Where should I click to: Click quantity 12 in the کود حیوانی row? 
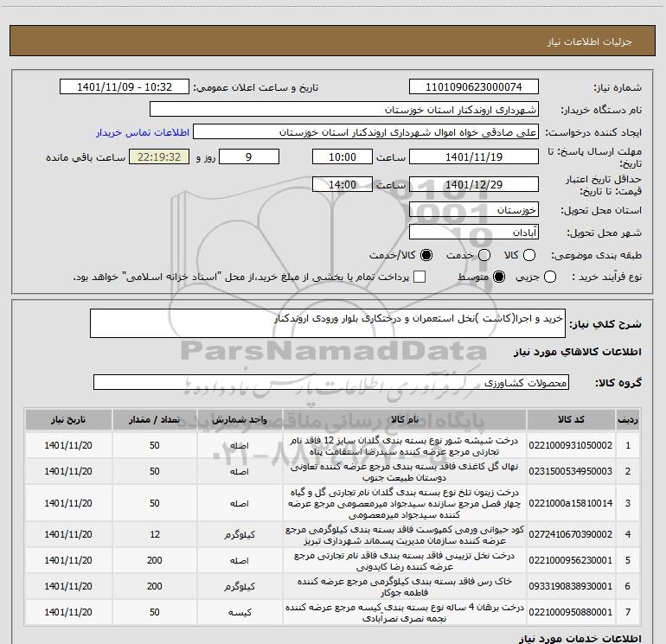pyautogui.click(x=155, y=534)
